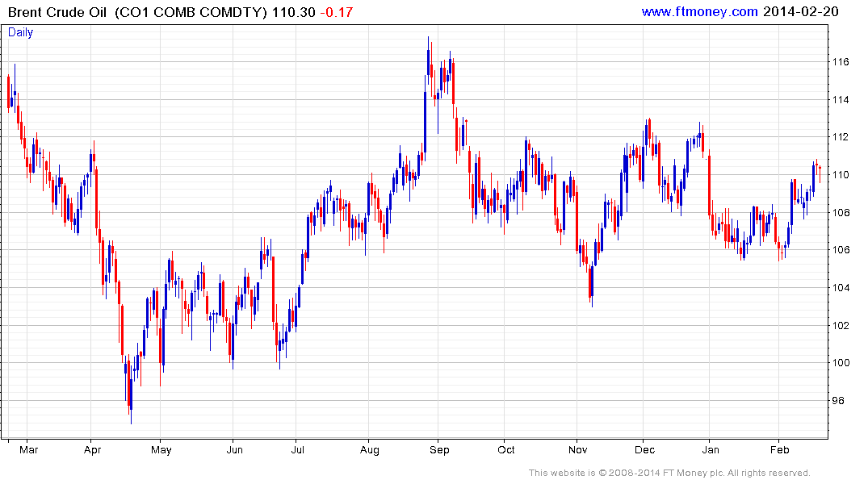Click the May month label
Viewport: 868px width, 484px height.
tap(161, 449)
